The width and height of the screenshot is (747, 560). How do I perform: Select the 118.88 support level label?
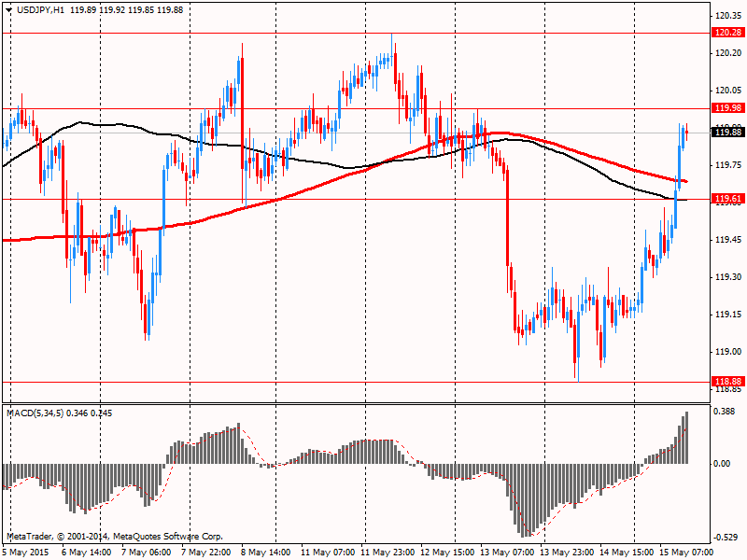pos(728,381)
